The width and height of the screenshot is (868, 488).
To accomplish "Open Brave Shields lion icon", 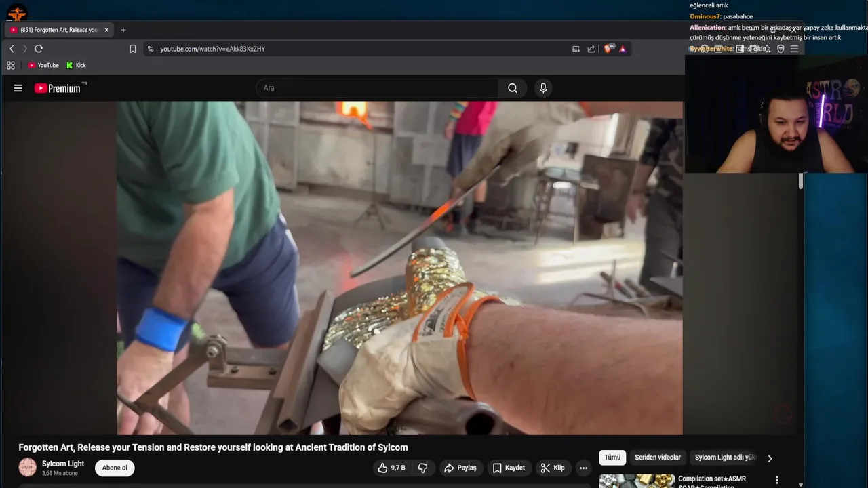I will (608, 49).
